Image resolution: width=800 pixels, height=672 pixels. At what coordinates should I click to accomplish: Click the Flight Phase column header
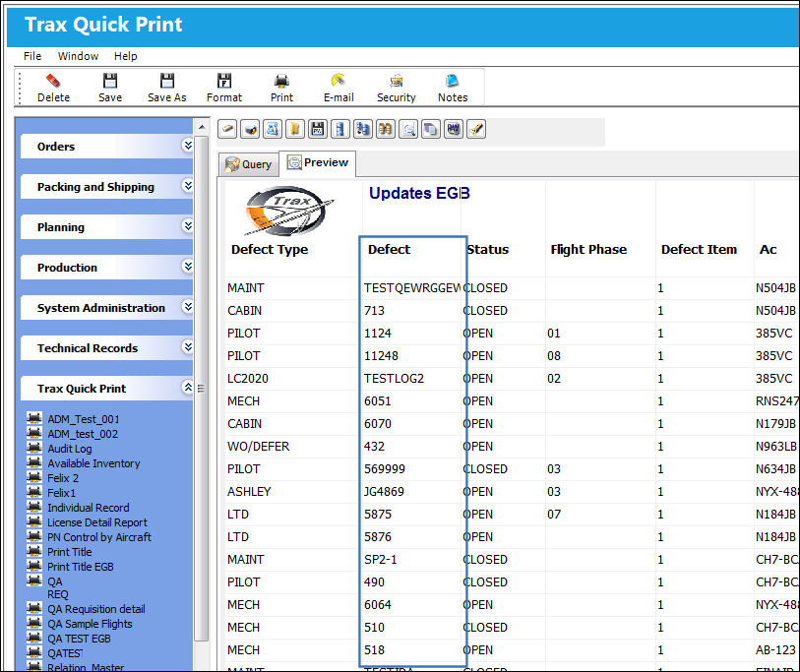pos(588,250)
